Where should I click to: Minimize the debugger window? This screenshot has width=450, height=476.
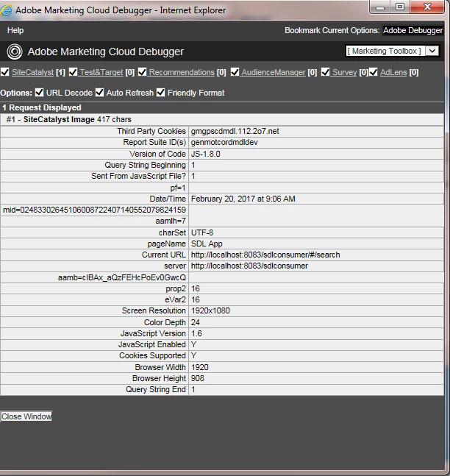point(380,7)
